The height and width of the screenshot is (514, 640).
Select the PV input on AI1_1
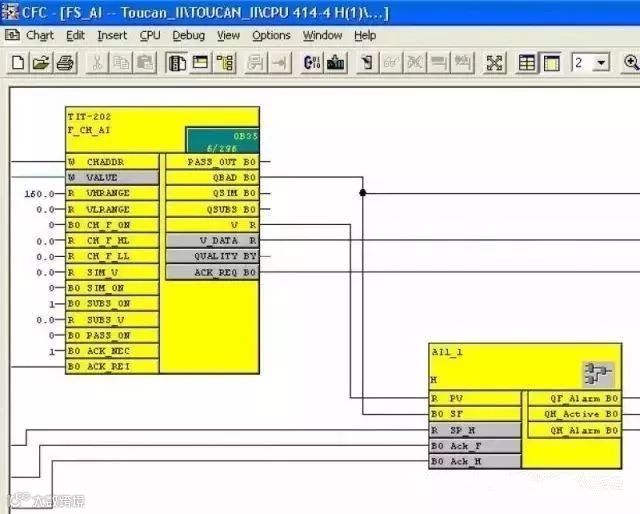tap(475, 398)
